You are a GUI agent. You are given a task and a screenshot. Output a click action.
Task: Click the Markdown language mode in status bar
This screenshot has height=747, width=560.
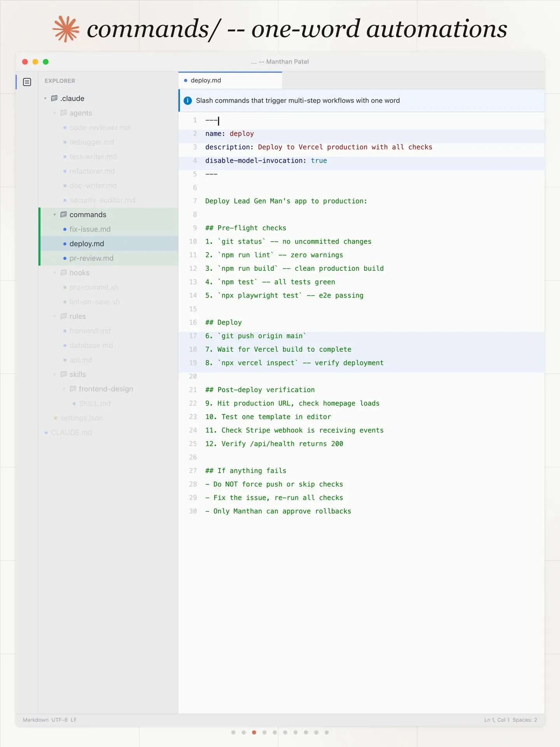(x=35, y=720)
